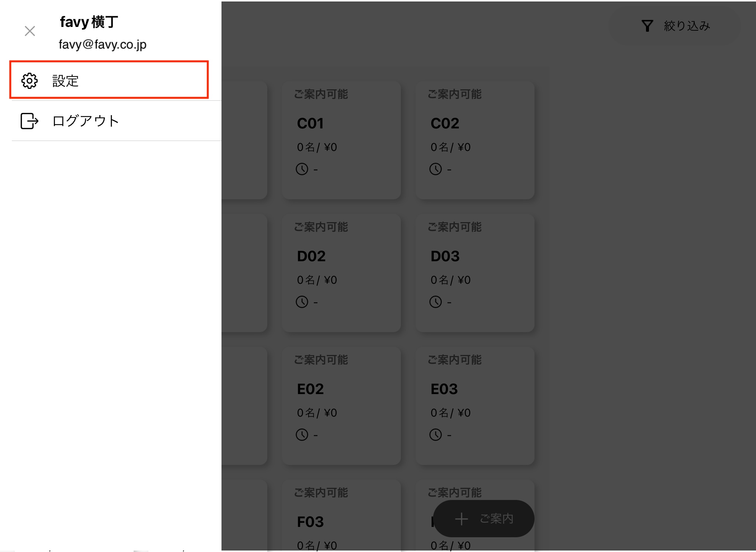Click the clock icon on table C02
The image size is (756, 552).
[436, 169]
